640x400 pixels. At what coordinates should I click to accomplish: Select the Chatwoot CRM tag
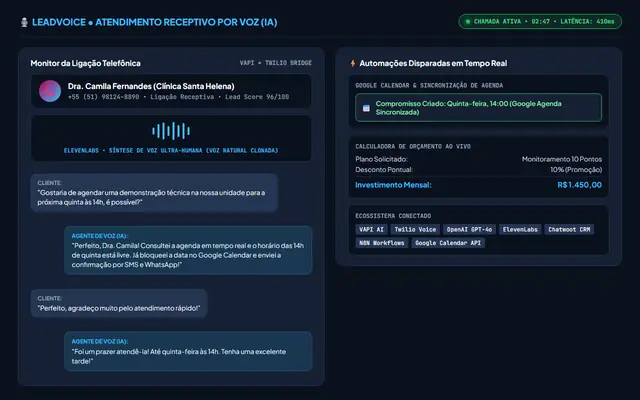point(569,229)
